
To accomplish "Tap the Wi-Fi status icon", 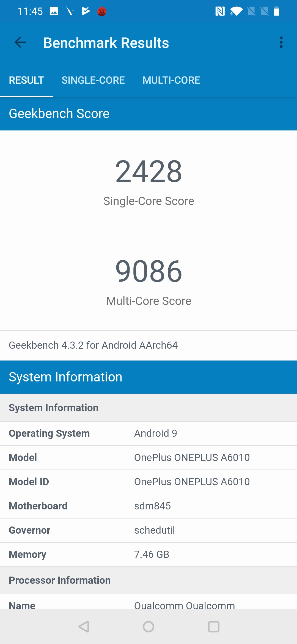I will (237, 11).
